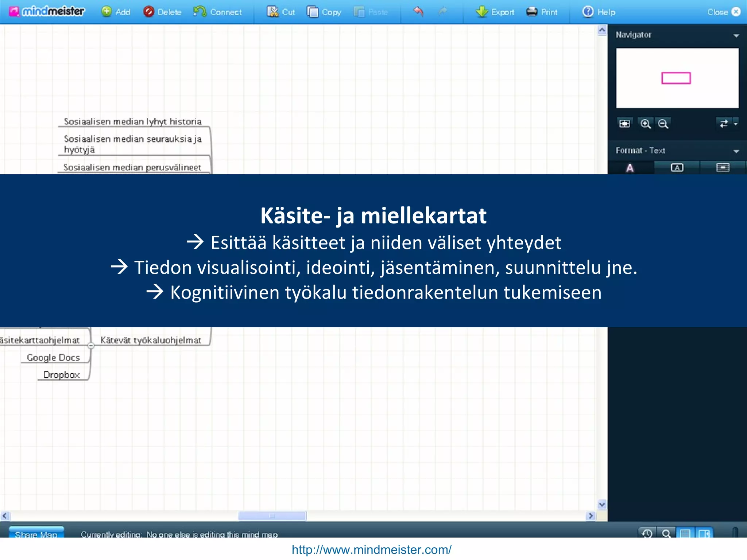Click the map layout swap-arrows icon

(724, 124)
